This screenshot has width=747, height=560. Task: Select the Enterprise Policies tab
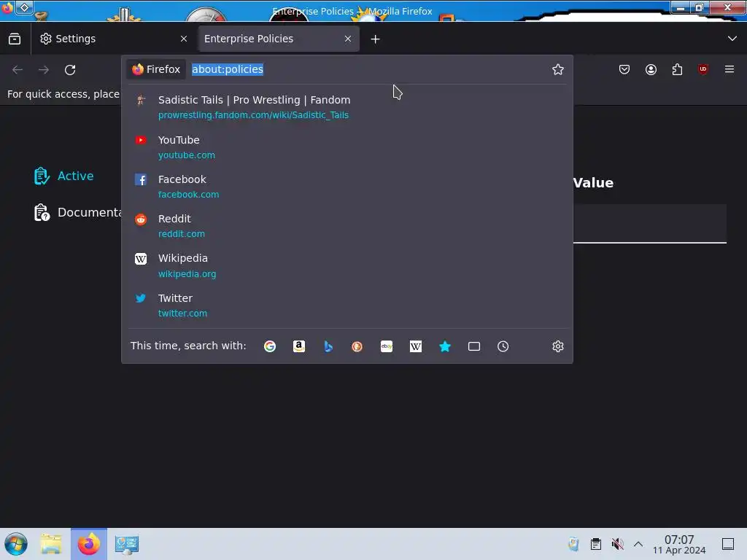(x=278, y=39)
